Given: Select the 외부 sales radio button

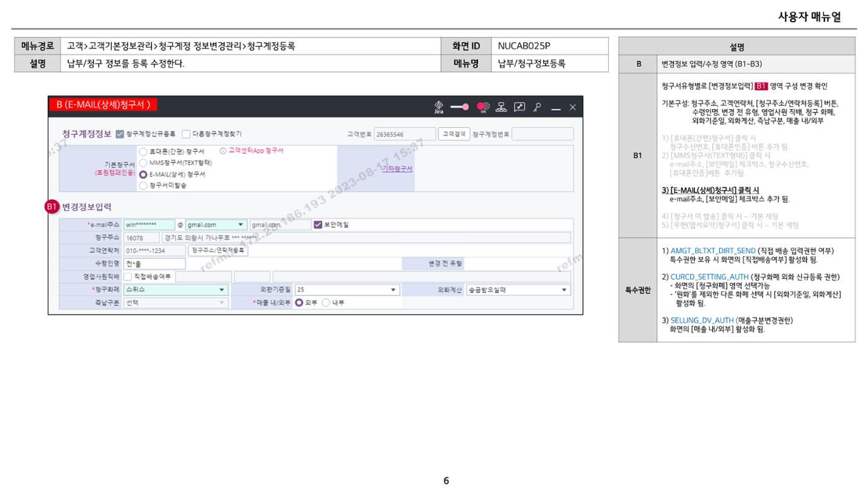Looking at the screenshot, I should tap(299, 303).
